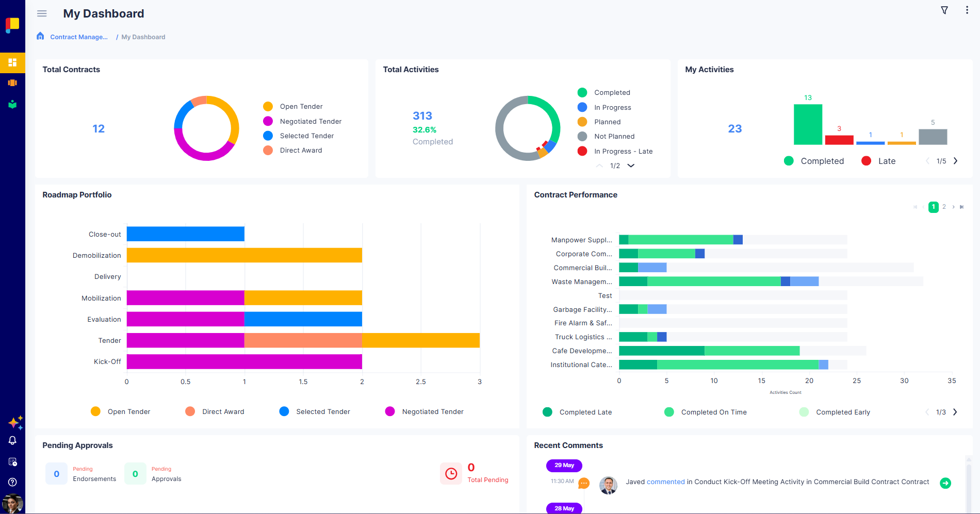Toggle Selected Tender in Roadmap Portfolio legend
The width and height of the screenshot is (980, 514).
[315, 411]
